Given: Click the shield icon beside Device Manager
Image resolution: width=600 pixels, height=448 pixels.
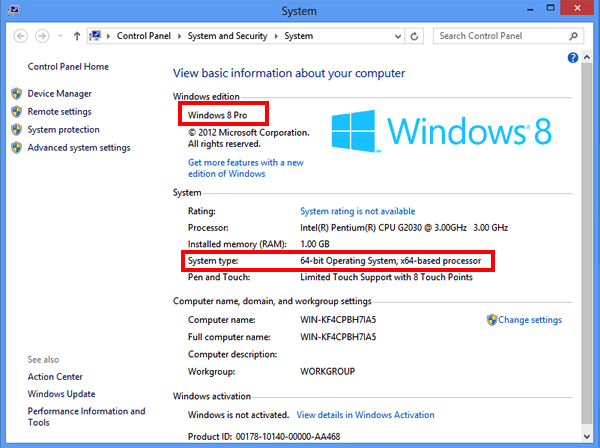Looking at the screenshot, I should pos(16,94).
